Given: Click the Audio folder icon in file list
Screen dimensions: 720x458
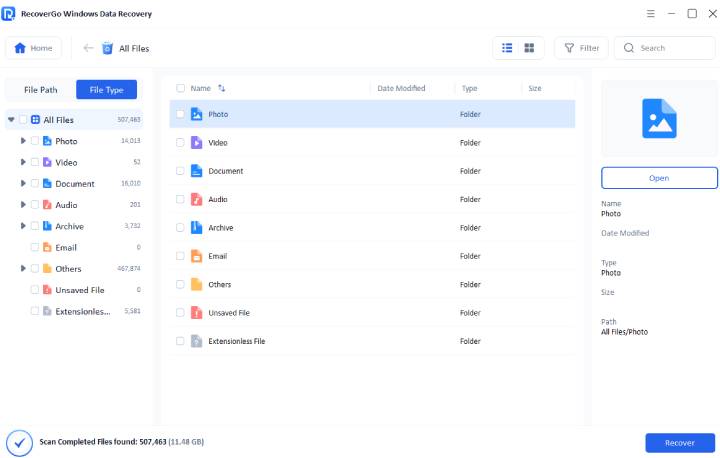Looking at the screenshot, I should (197, 199).
